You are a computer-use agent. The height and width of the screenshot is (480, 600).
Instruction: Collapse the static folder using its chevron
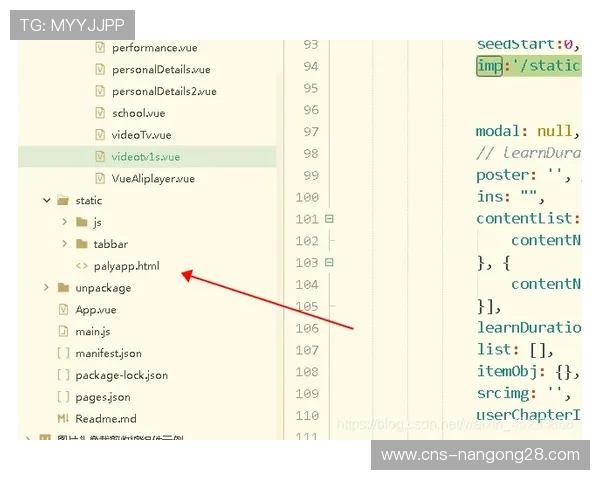pos(46,200)
